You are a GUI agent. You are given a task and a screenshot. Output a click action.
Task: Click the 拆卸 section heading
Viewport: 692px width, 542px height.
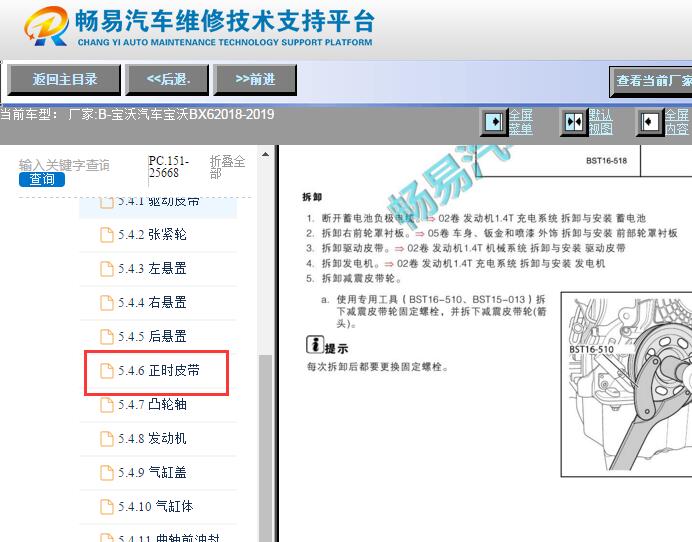point(312,197)
